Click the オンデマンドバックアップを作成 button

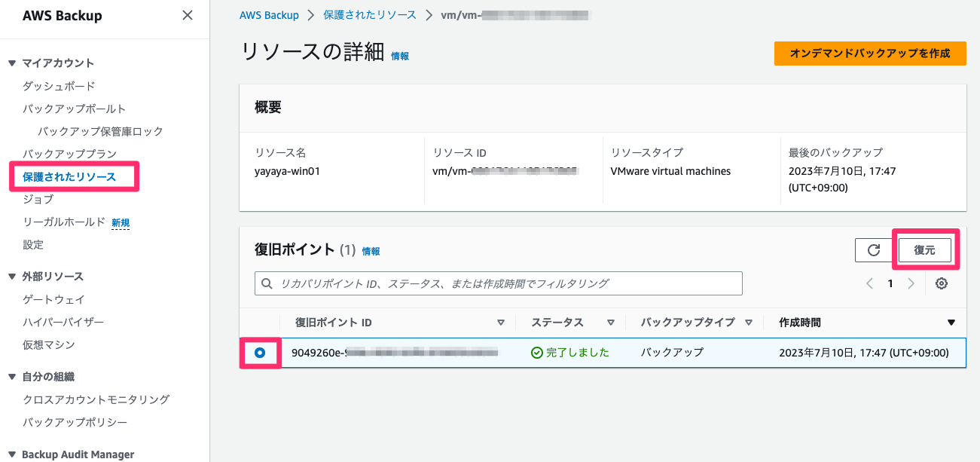tap(870, 54)
